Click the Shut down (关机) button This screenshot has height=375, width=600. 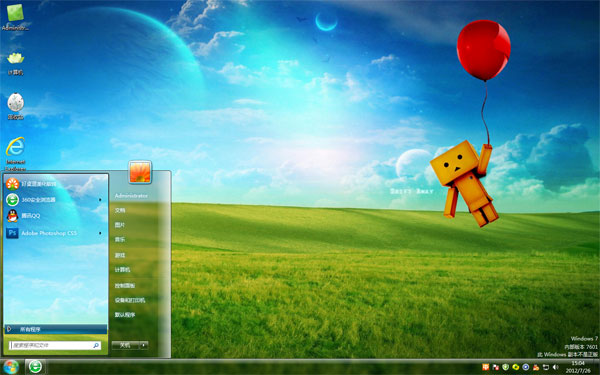(125, 345)
